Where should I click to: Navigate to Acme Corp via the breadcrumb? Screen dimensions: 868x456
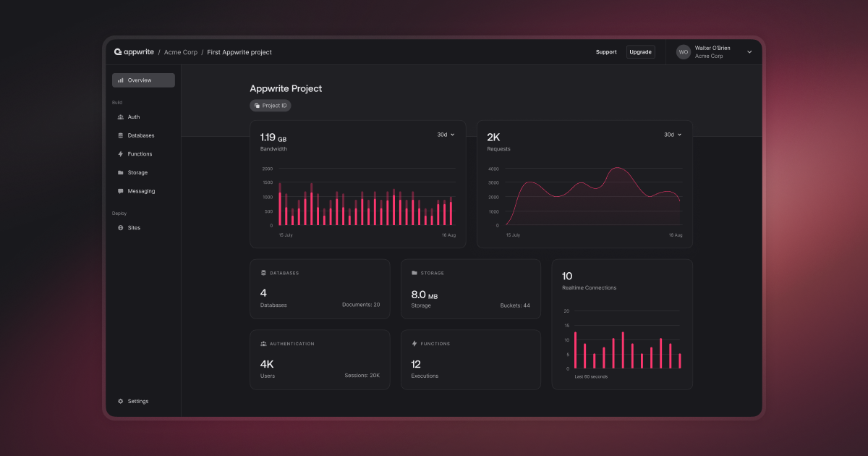pos(179,51)
